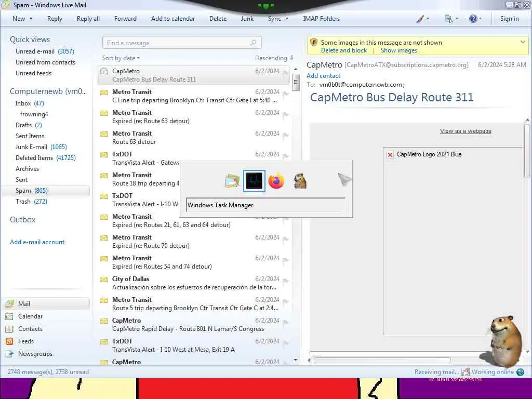Click the blocked CapMetro Logo image placeholder
Image resolution: width=532 pixels, height=399 pixels.
click(x=390, y=155)
